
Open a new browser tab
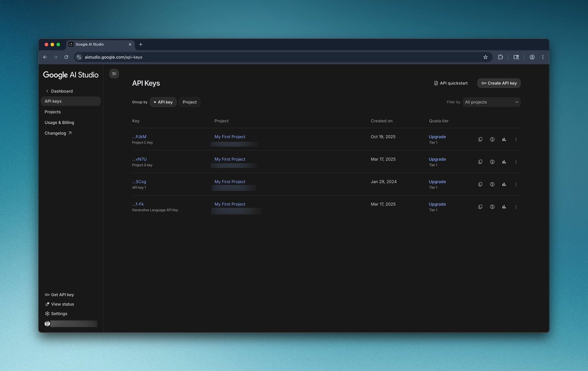[141, 44]
